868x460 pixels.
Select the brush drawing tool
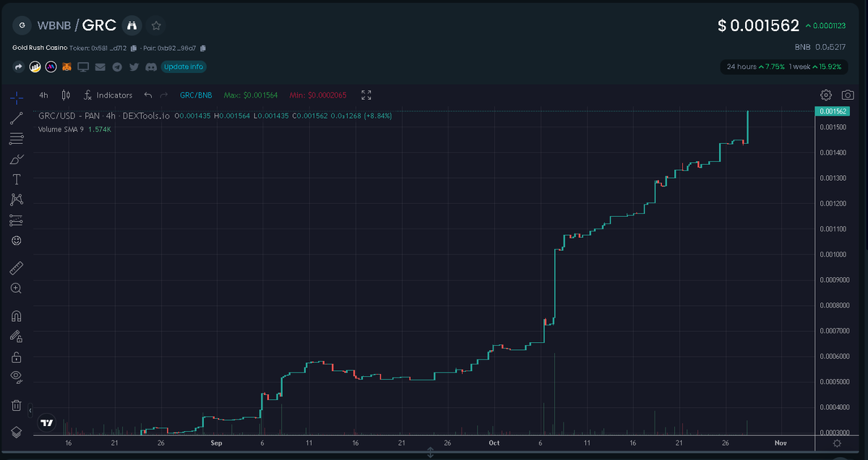(x=16, y=159)
